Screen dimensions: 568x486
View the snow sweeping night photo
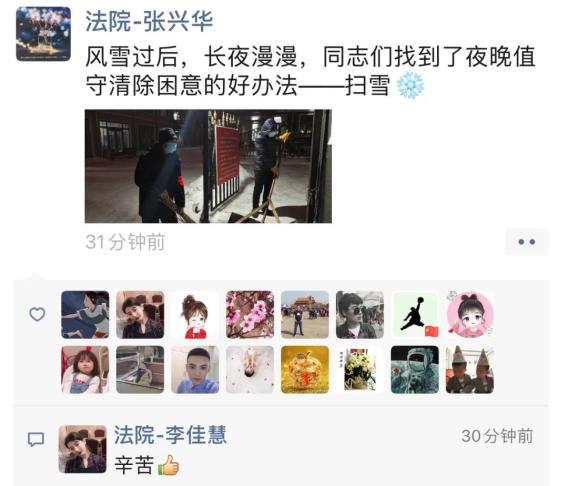pyautogui.click(x=208, y=166)
